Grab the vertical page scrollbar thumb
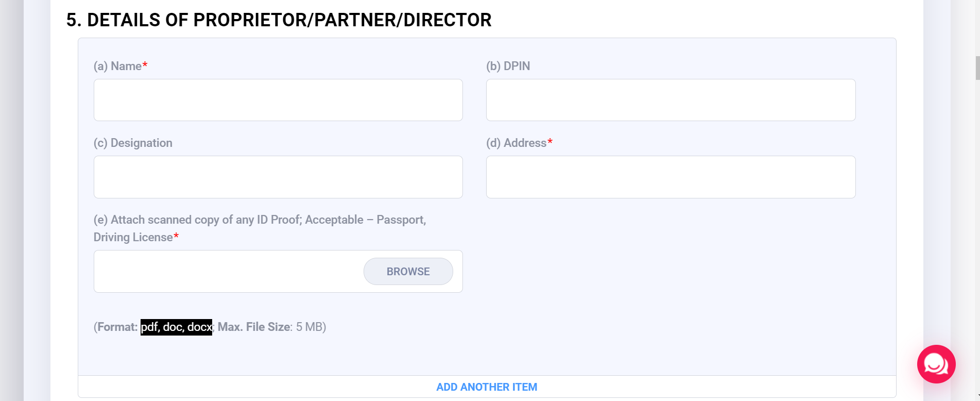This screenshot has height=401, width=980. click(977, 68)
